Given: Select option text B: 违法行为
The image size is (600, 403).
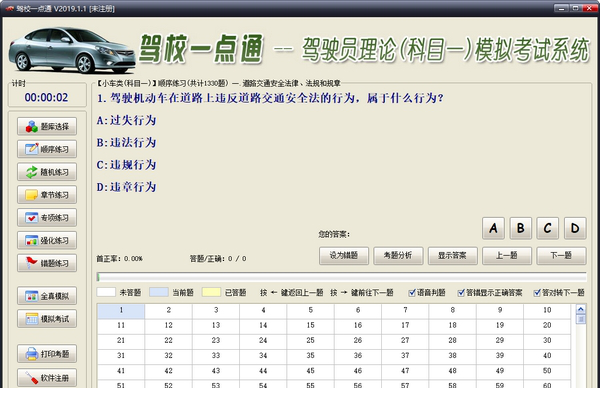Looking at the screenshot, I should point(126,143).
